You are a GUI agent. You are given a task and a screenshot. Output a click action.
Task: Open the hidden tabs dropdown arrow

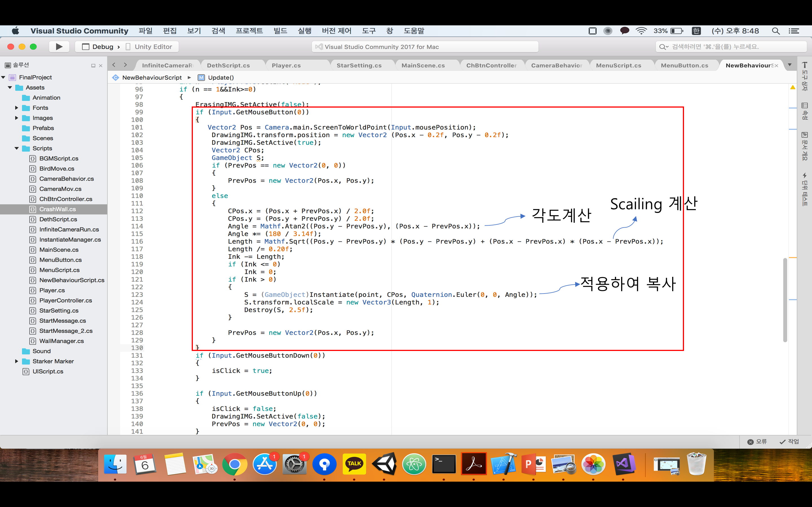coord(790,65)
